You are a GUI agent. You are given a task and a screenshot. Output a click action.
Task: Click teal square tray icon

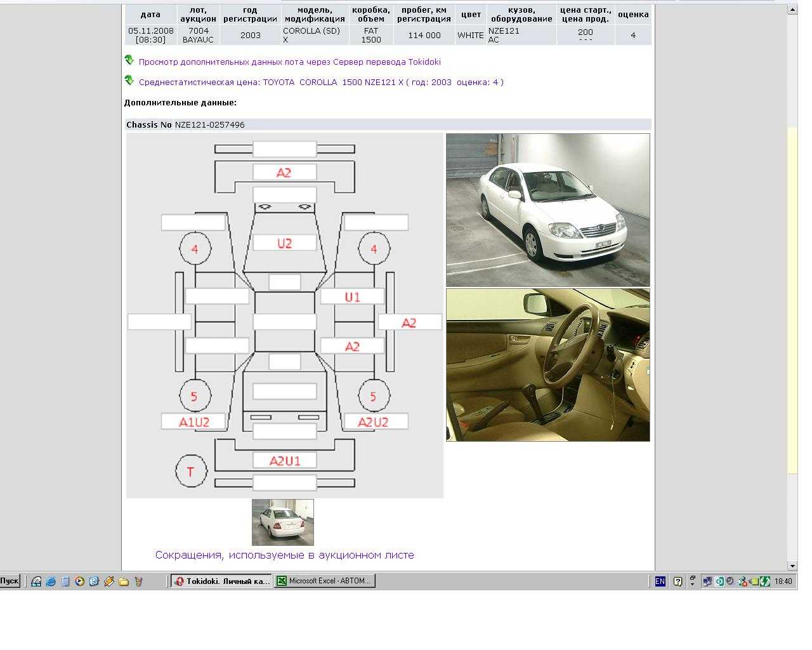(719, 581)
